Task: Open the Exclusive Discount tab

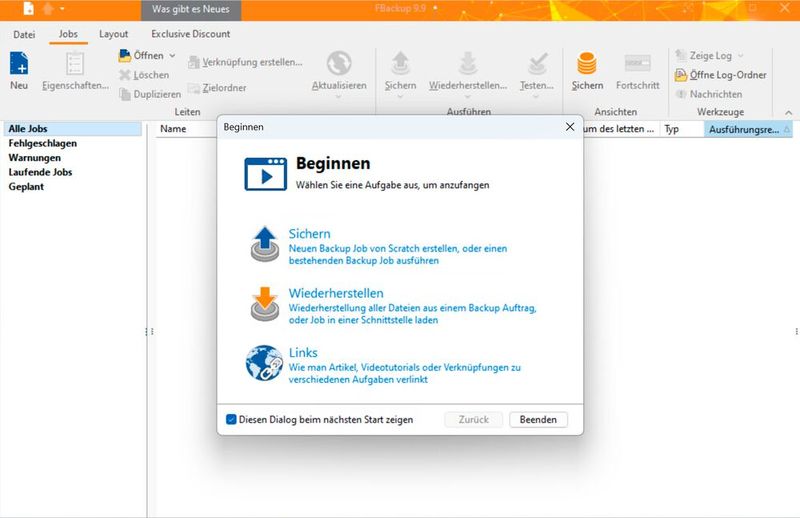Action: coord(190,34)
